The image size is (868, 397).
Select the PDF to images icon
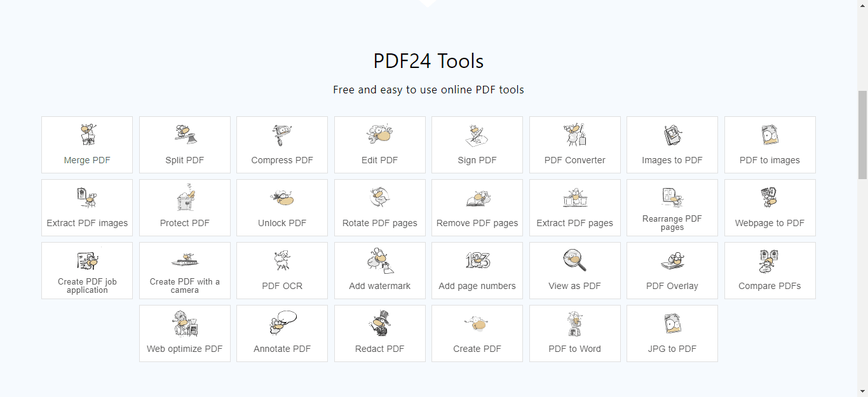tap(770, 135)
